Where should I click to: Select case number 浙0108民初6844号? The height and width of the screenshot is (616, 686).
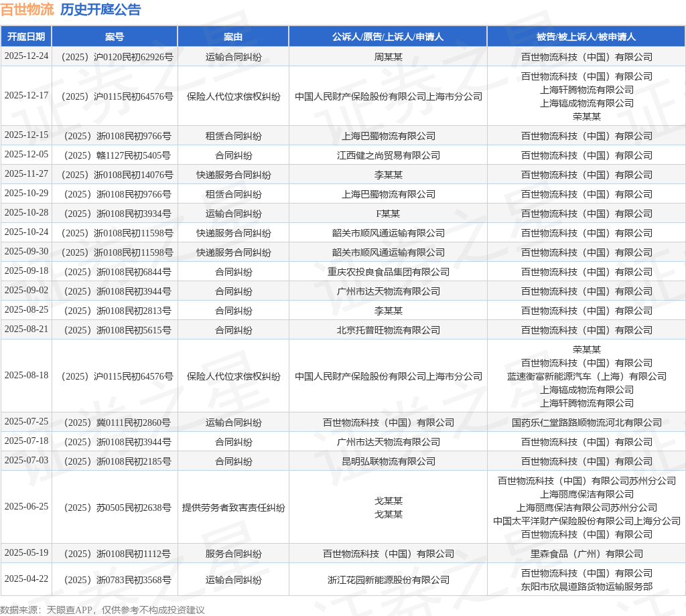[117, 272]
